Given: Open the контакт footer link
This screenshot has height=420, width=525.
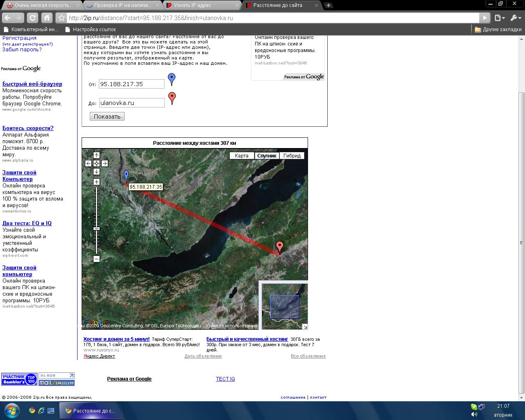Looking at the screenshot, I should (x=318, y=397).
